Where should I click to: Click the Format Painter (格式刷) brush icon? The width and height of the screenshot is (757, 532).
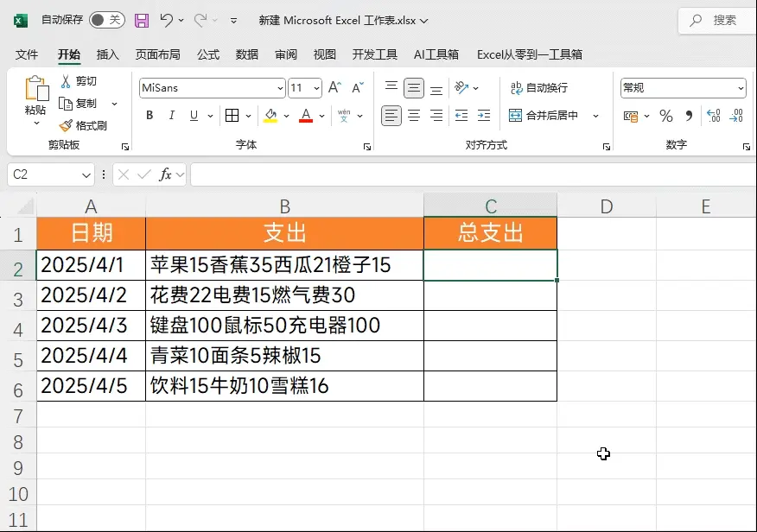pos(66,126)
